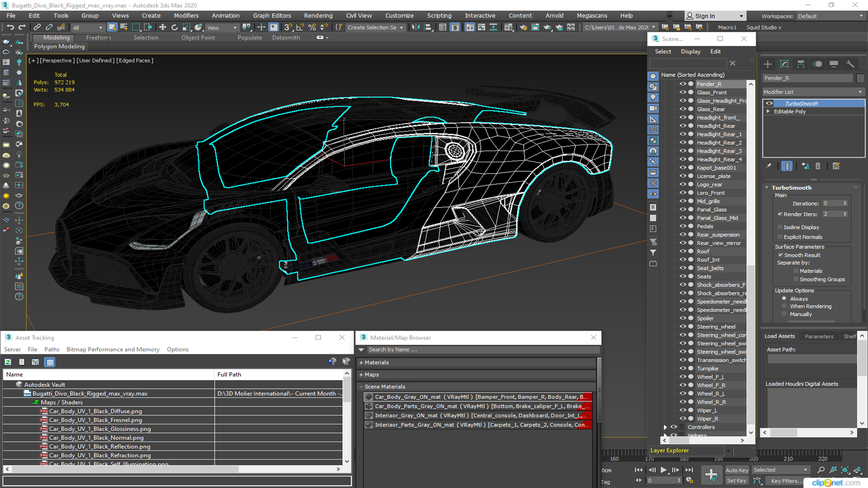Image resolution: width=868 pixels, height=488 pixels.
Task: Hide the Fender_R object eye icon
Action: pyautogui.click(x=683, y=84)
